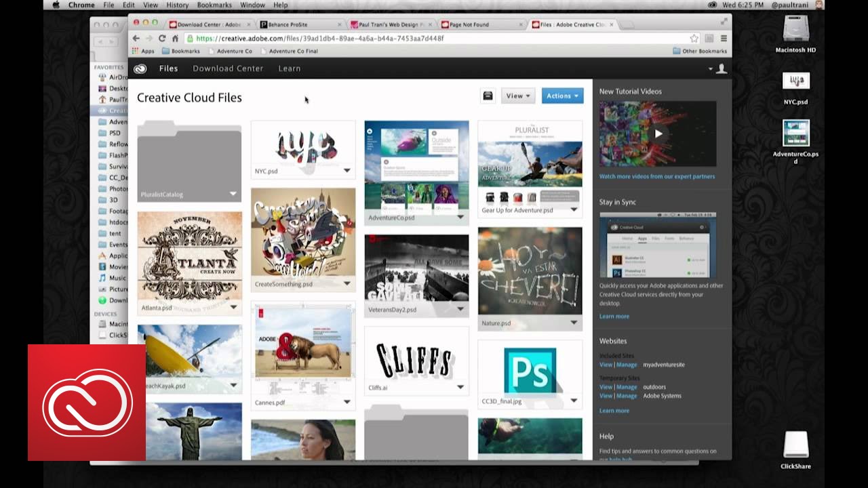The height and width of the screenshot is (488, 868).
Task: Open the user account profile icon
Action: point(722,68)
